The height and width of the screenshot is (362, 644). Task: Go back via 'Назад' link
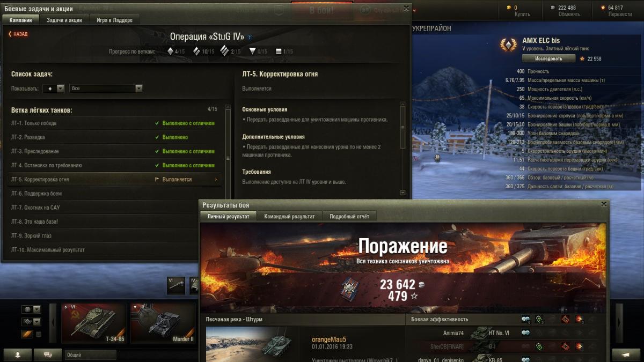18,34
